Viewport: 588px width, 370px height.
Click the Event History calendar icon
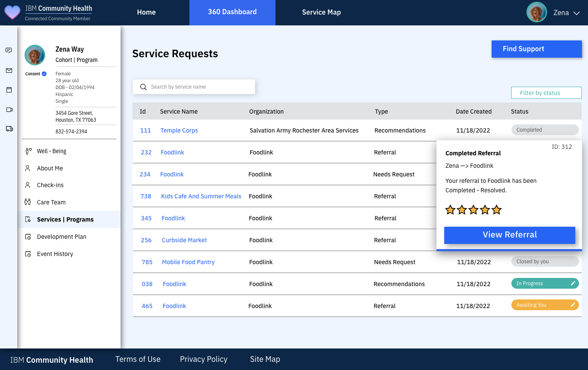pos(28,254)
